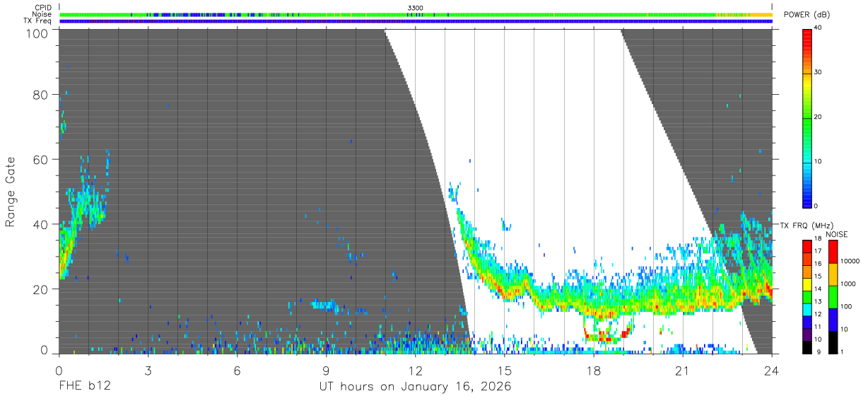The height and width of the screenshot is (401, 868).
Task: Click the POWER (dB) colorbar title
Action: pyautogui.click(x=807, y=14)
